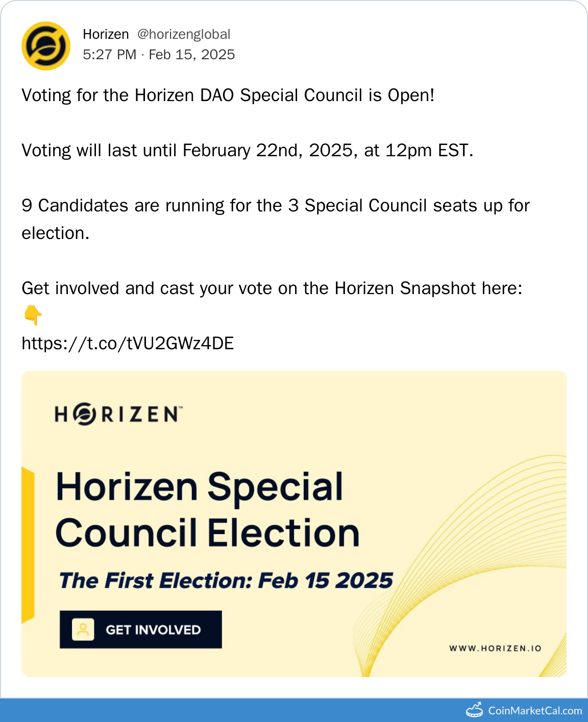Viewport: 588px width, 722px height.
Task: Click the CoinMarketCal logo icon
Action: click(475, 710)
